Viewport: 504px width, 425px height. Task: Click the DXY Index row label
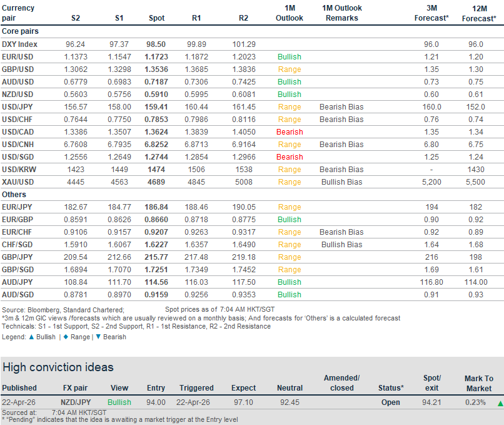(x=20, y=44)
